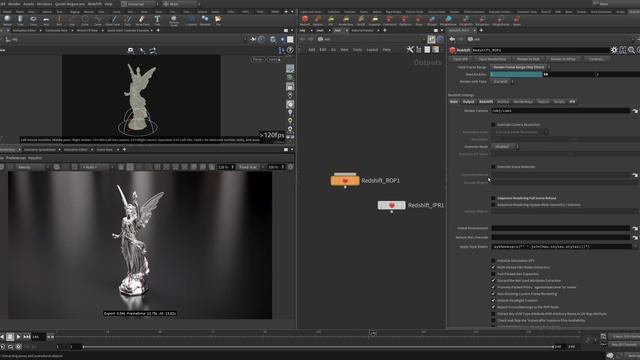Open Render with Take dropdown
The width and height of the screenshot is (640, 360).
(502, 82)
